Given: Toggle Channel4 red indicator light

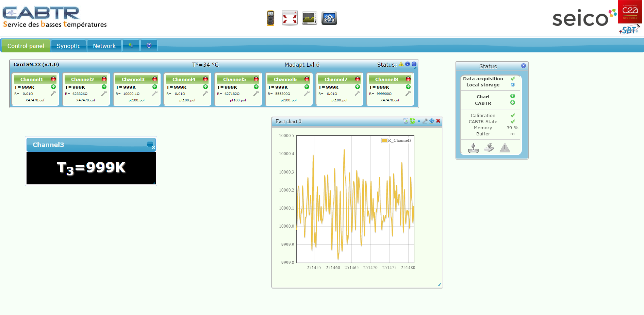Looking at the screenshot, I should pos(205,79).
